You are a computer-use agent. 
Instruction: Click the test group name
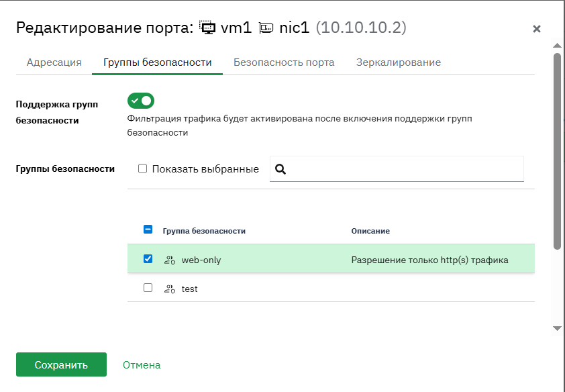point(189,289)
